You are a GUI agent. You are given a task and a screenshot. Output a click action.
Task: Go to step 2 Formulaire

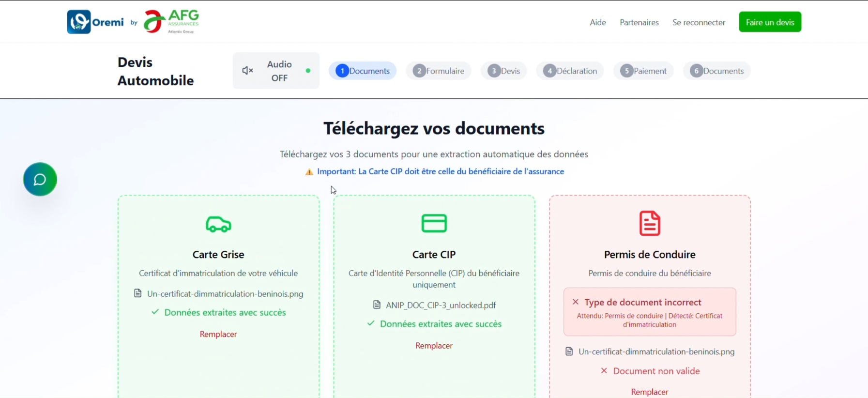(439, 71)
